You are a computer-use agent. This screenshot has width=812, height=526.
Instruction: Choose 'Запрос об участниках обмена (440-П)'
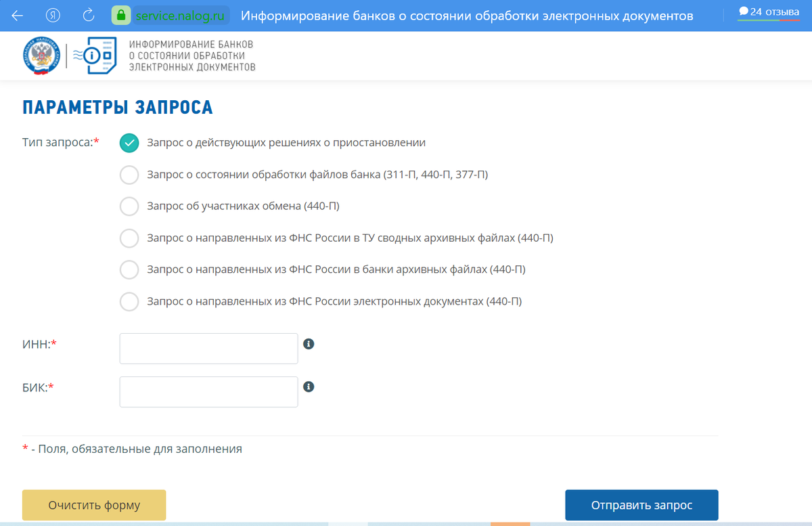pos(129,206)
